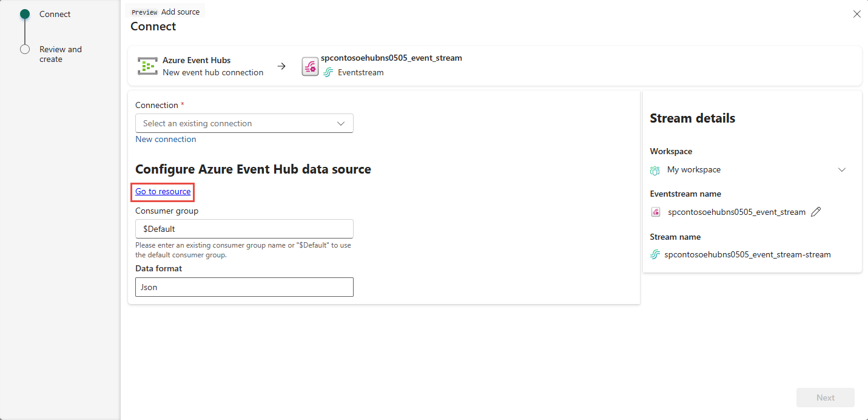868x420 pixels.
Task: Click the Data format Json field
Action: click(x=244, y=287)
